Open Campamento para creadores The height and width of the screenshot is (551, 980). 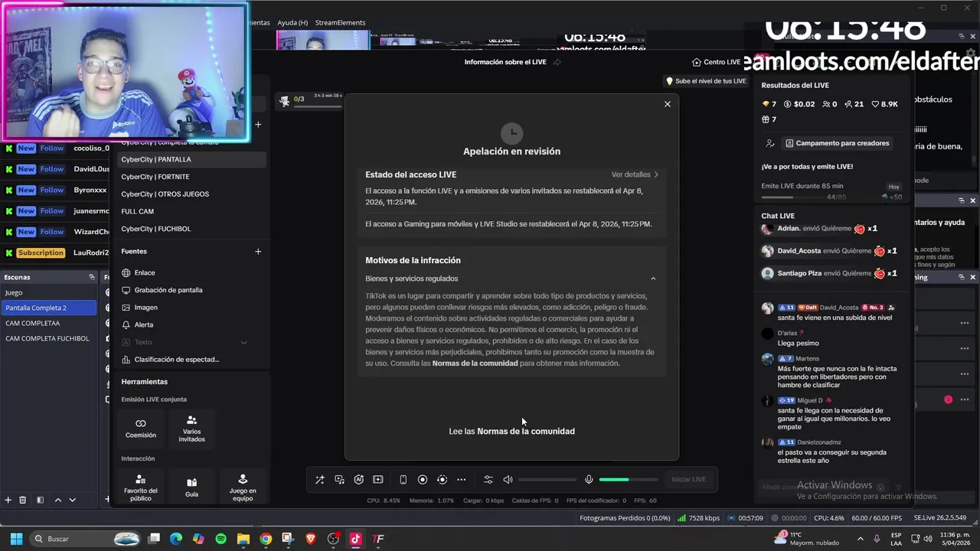(x=837, y=143)
